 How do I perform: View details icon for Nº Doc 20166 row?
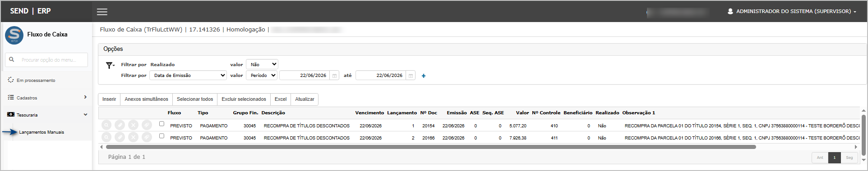[x=106, y=137]
